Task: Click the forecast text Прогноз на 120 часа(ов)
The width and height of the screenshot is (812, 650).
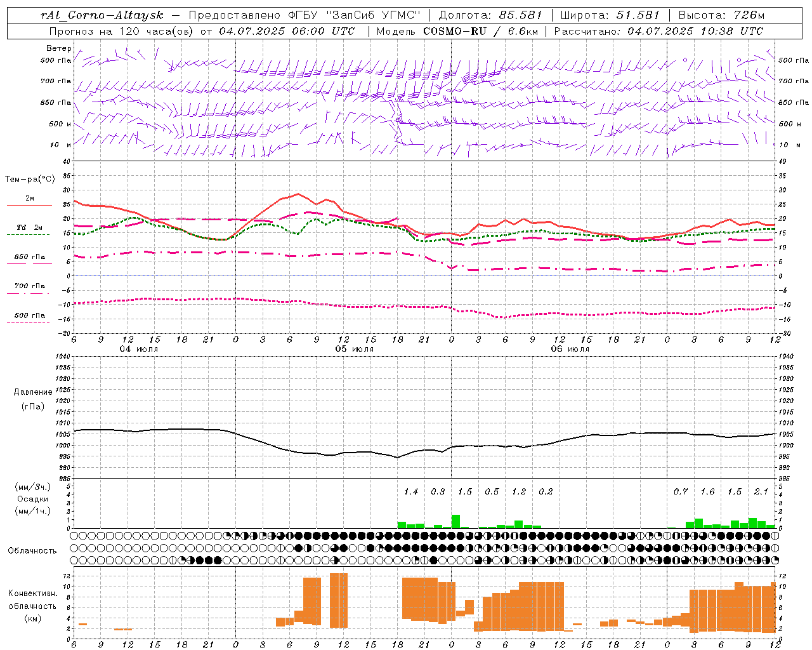Action: pos(122,31)
